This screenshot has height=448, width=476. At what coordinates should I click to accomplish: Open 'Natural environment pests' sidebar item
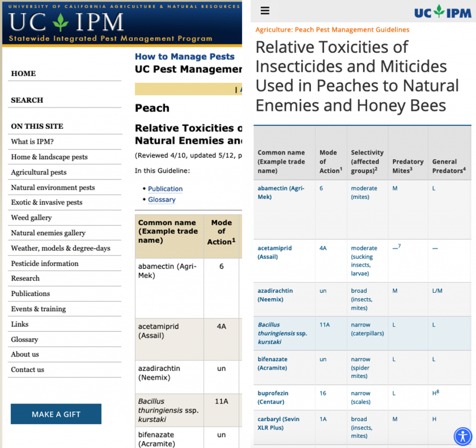pos(53,188)
